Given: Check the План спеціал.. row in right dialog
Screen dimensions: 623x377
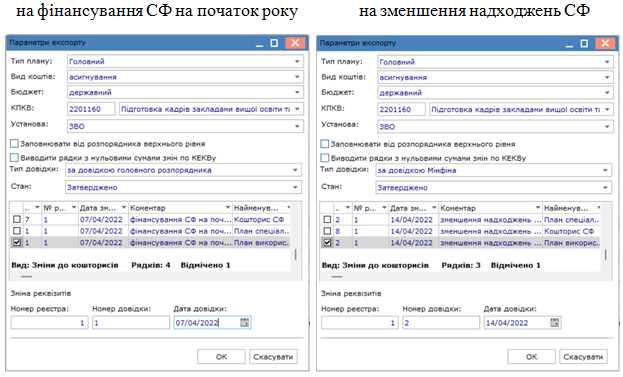Looking at the screenshot, I should point(327,220).
